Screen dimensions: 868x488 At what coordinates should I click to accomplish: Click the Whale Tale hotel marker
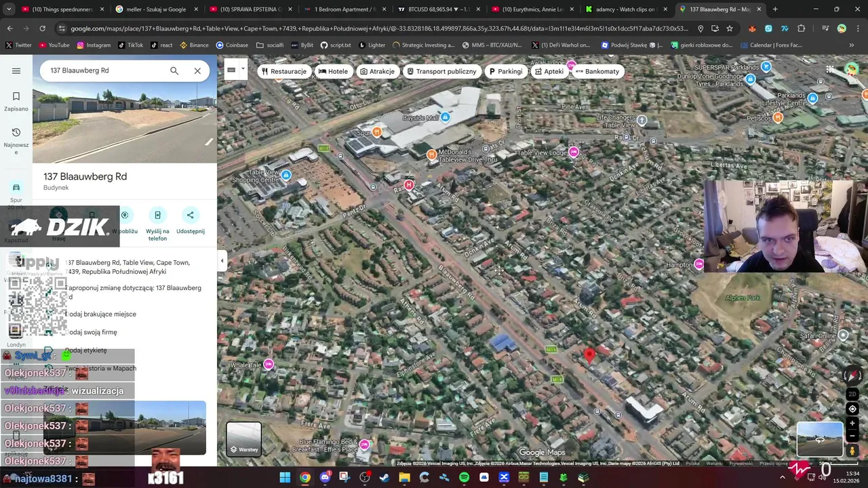click(269, 365)
